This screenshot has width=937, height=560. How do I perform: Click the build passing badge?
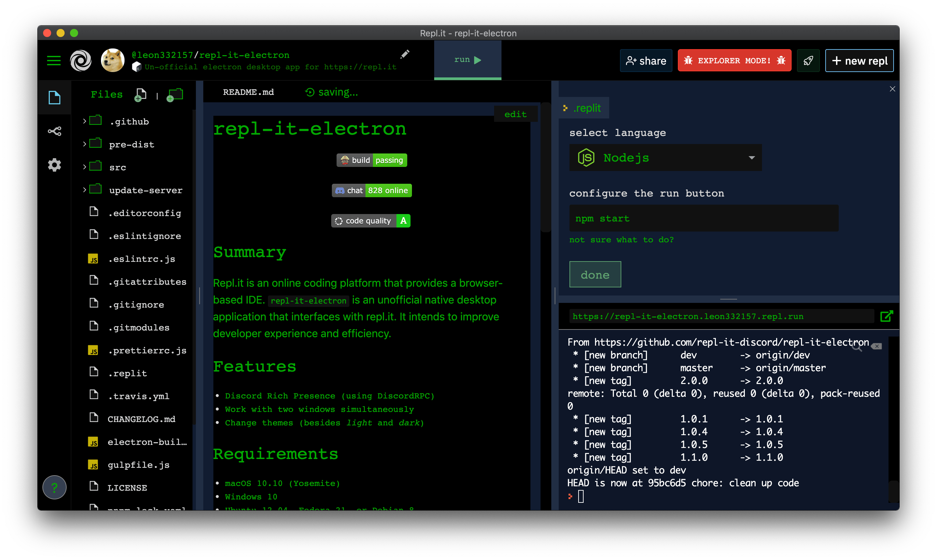coord(371,160)
